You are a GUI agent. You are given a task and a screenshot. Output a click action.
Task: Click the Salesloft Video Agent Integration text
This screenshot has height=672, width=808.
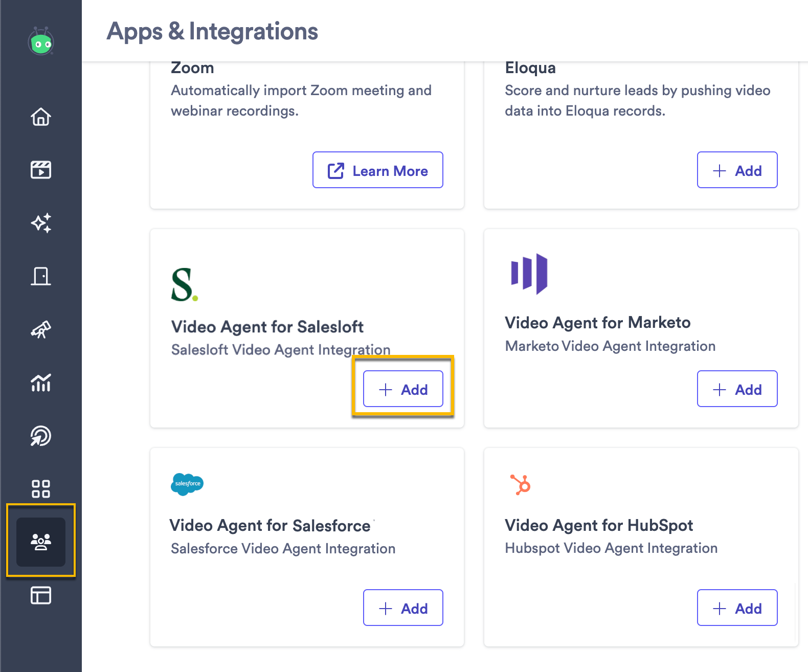[281, 350]
